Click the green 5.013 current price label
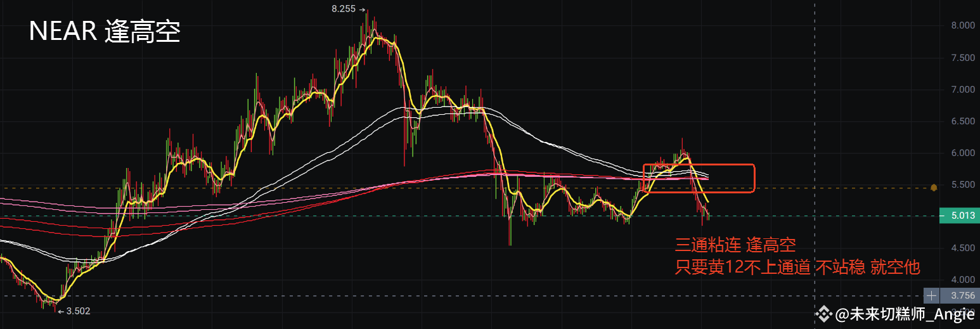 (x=960, y=216)
